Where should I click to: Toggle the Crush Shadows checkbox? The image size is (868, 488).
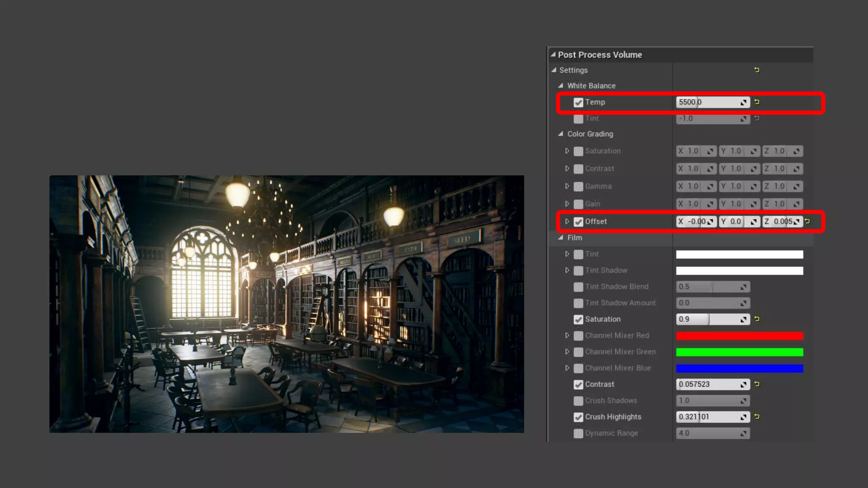tap(578, 401)
